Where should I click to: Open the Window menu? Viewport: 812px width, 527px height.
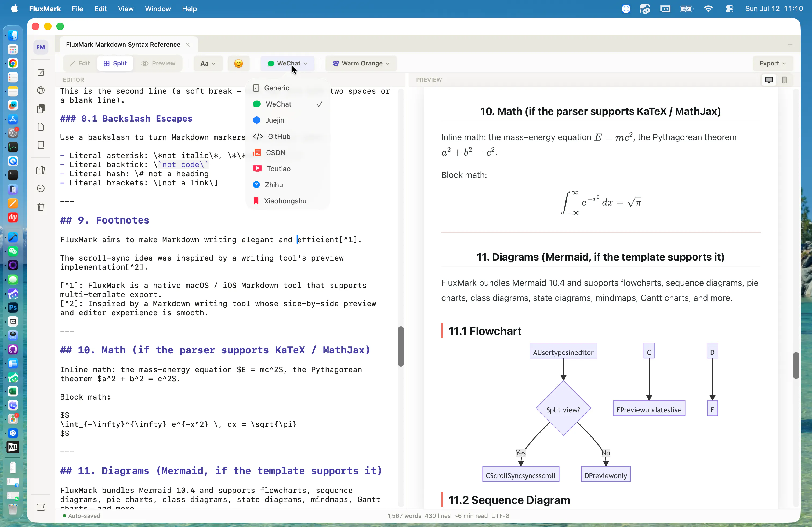tap(158, 9)
